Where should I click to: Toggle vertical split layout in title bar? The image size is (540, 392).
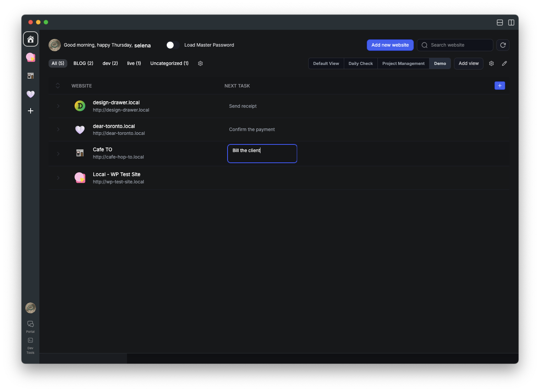511,23
